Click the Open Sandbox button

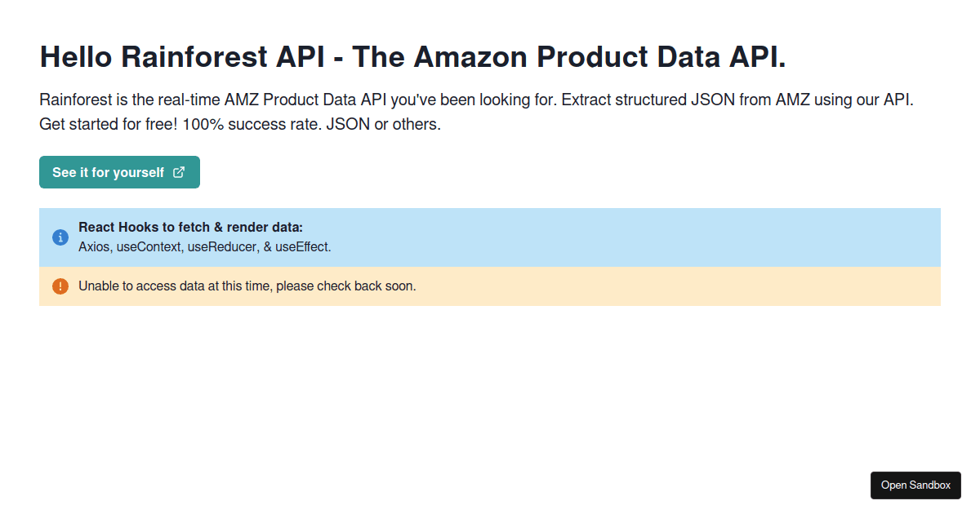coord(915,485)
